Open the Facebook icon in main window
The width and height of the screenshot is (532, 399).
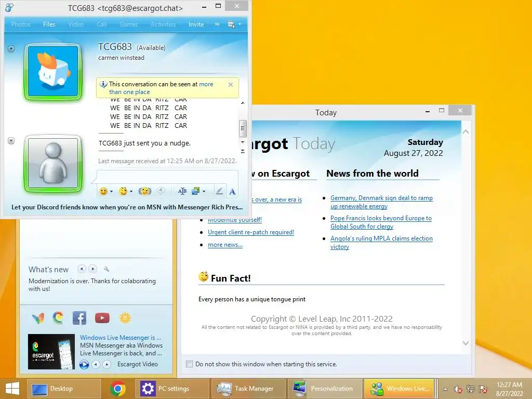pyautogui.click(x=79, y=318)
